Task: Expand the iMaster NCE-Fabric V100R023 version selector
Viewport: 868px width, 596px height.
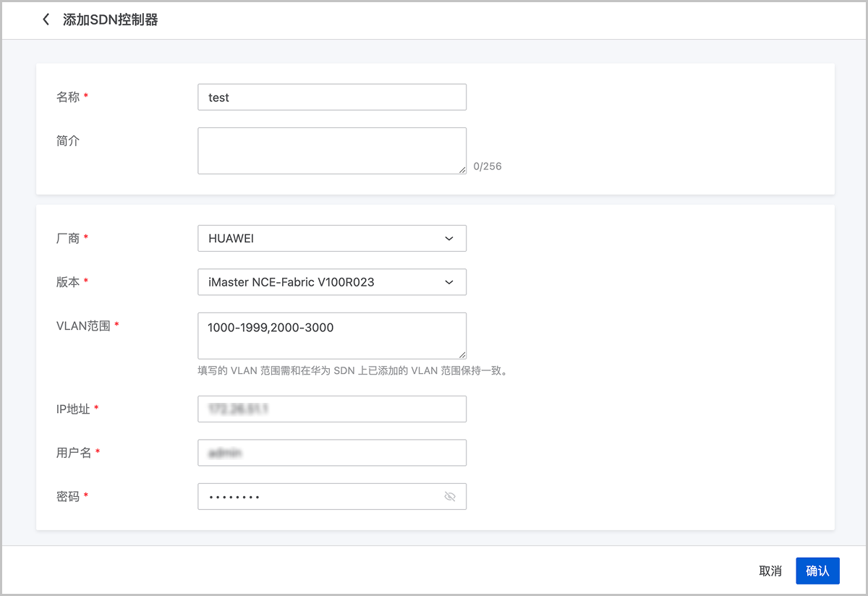Action: click(x=331, y=282)
